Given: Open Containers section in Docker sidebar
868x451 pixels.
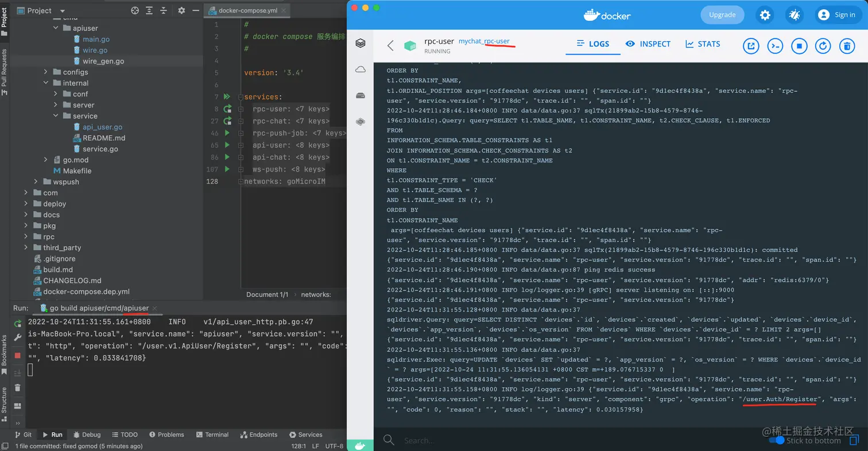Looking at the screenshot, I should tap(361, 43).
